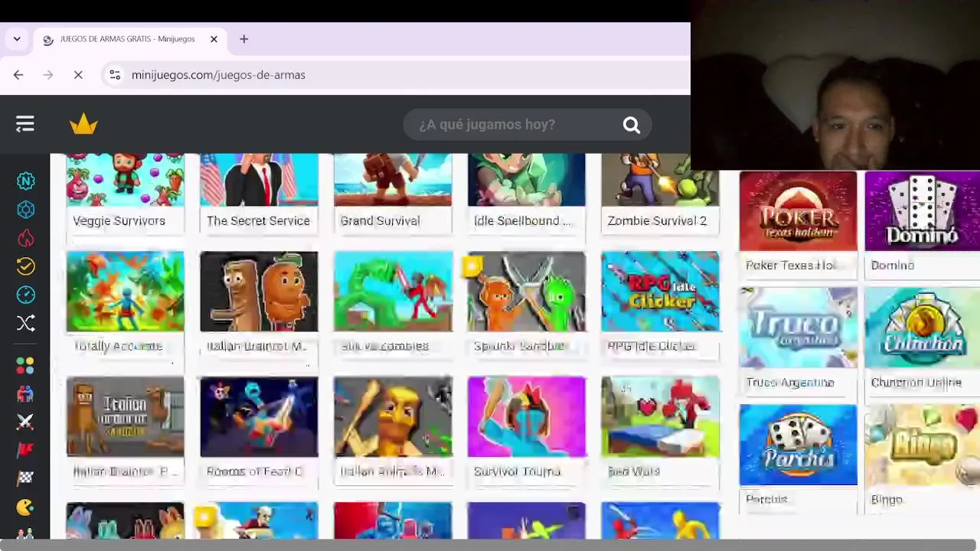This screenshot has height=551, width=980.
Task: Click the red flag icon in sidebar
Action: tap(25, 450)
